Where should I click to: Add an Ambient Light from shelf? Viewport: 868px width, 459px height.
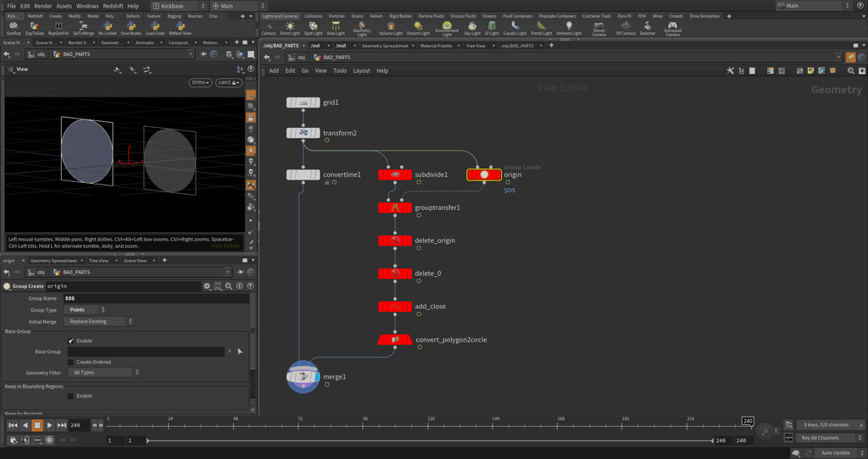tap(569, 28)
